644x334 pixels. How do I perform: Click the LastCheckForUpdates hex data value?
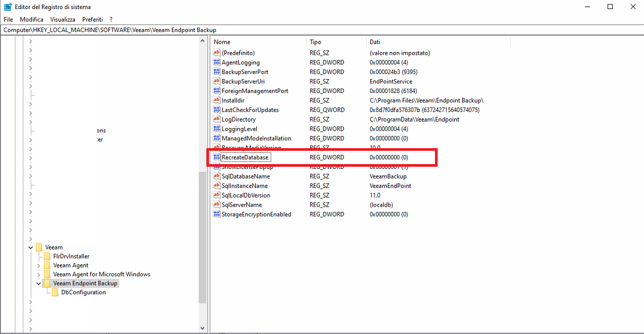(424, 110)
